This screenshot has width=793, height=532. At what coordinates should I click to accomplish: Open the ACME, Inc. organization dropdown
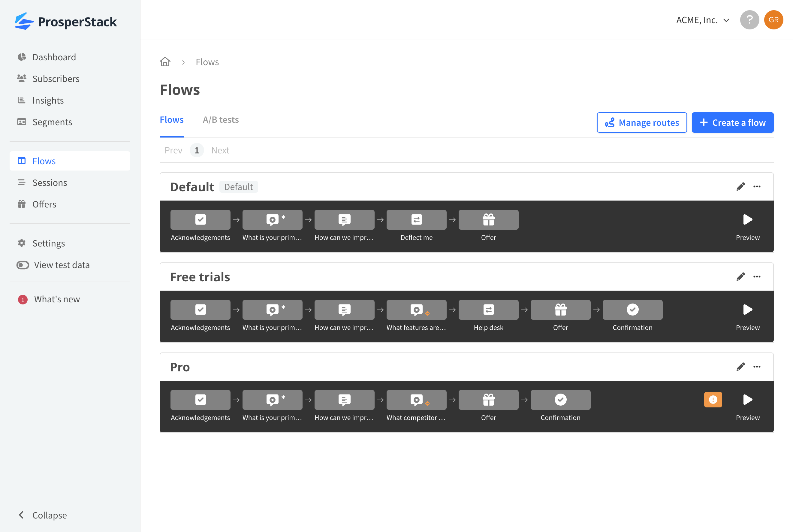click(703, 20)
